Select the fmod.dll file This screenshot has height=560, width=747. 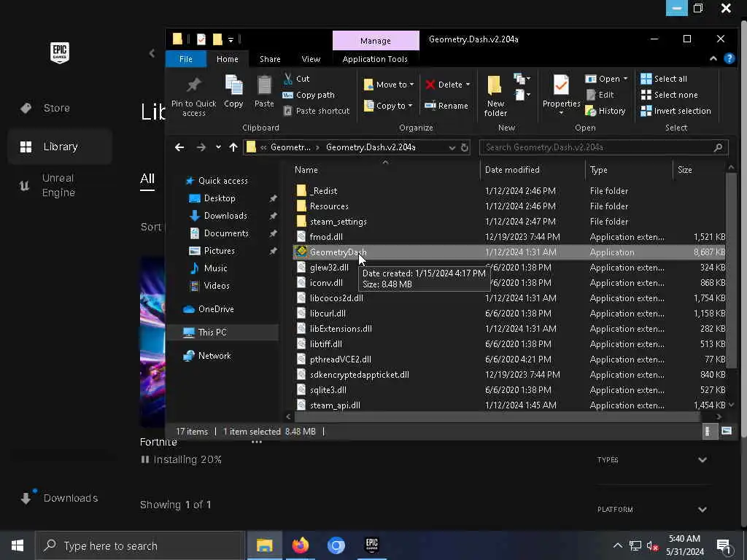[x=326, y=237]
